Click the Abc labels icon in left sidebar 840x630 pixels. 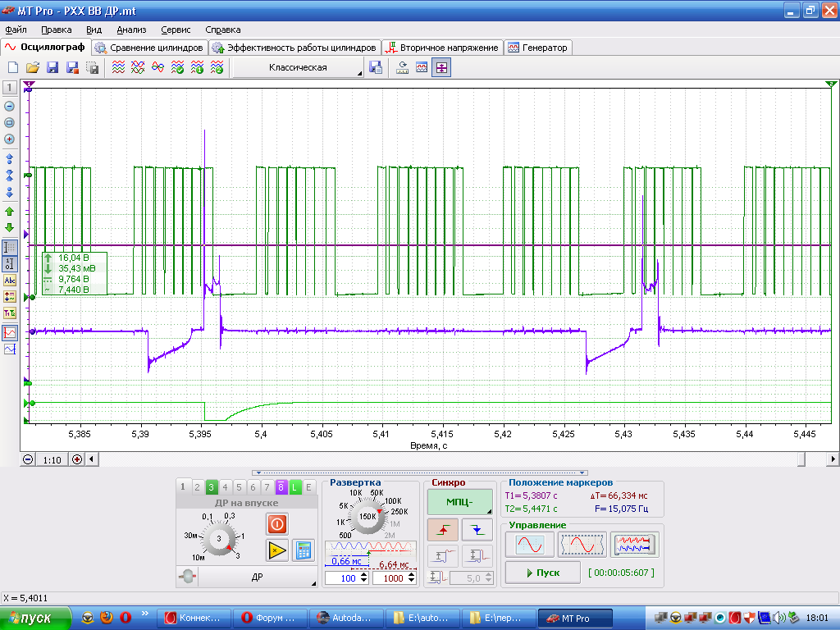tap(10, 281)
